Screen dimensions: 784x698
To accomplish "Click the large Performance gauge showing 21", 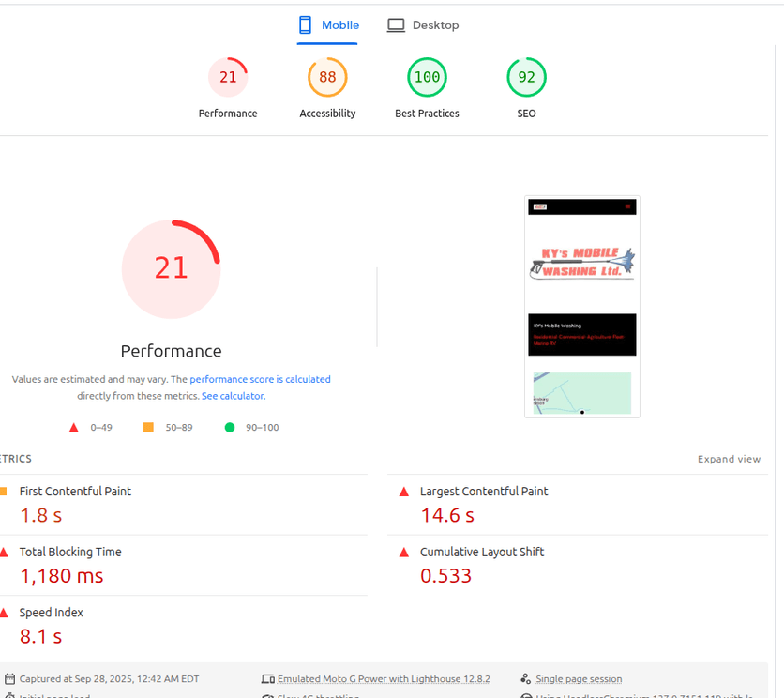I will (x=171, y=267).
